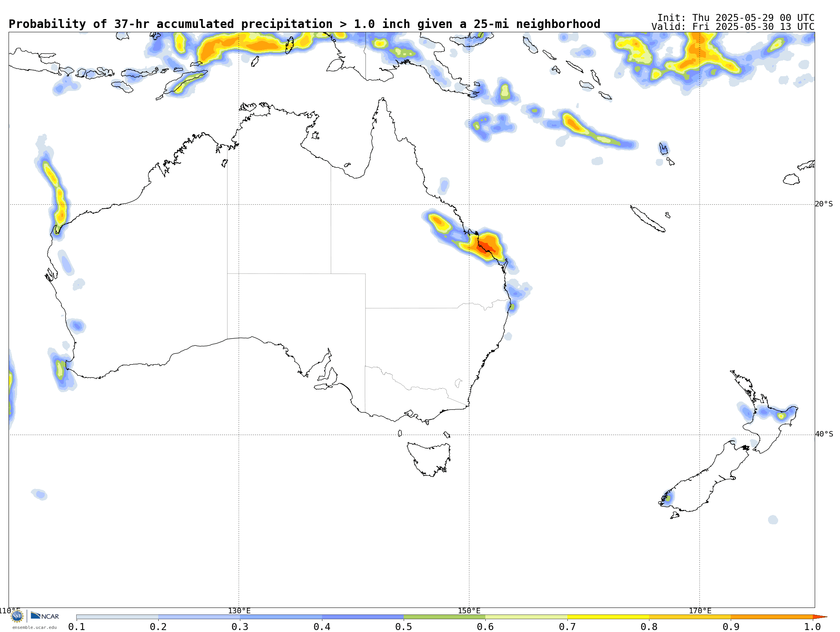
Task: Click the 130°E longitude label
Action: [x=239, y=611]
